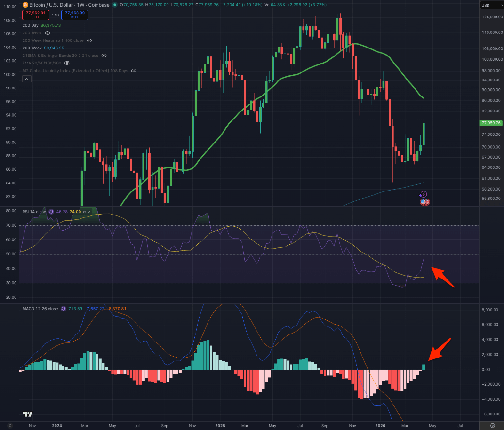The width and height of the screenshot is (504, 430).
Task: Open the USD currency dropdown
Action: (x=491, y=5)
